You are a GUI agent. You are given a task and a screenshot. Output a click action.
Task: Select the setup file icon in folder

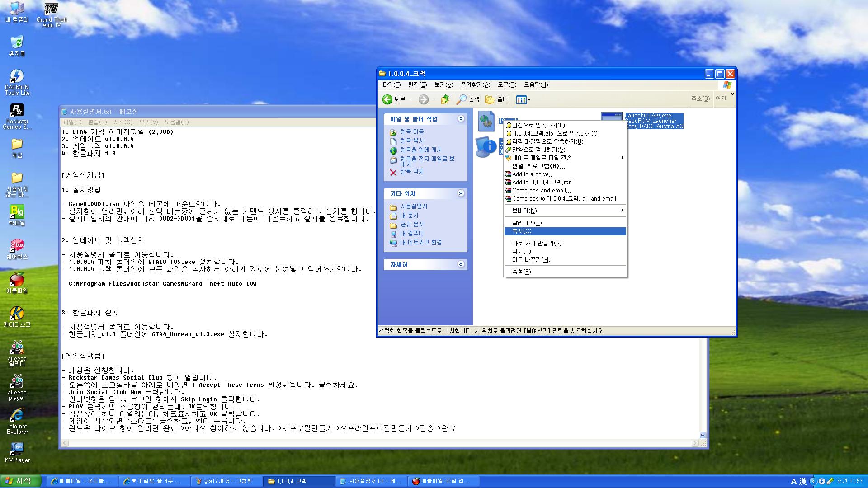tap(486, 121)
